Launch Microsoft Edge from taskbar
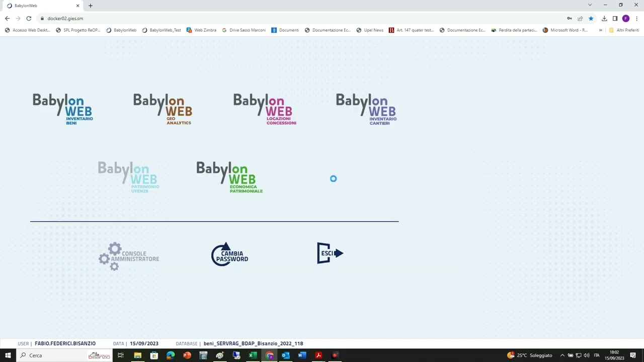Screen dimensions: 644x362 [x=171, y=355]
